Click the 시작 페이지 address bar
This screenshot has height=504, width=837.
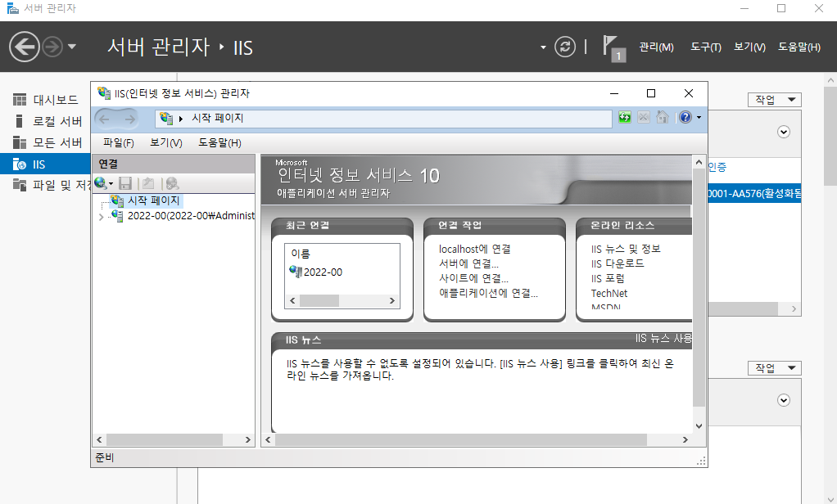[x=383, y=119]
